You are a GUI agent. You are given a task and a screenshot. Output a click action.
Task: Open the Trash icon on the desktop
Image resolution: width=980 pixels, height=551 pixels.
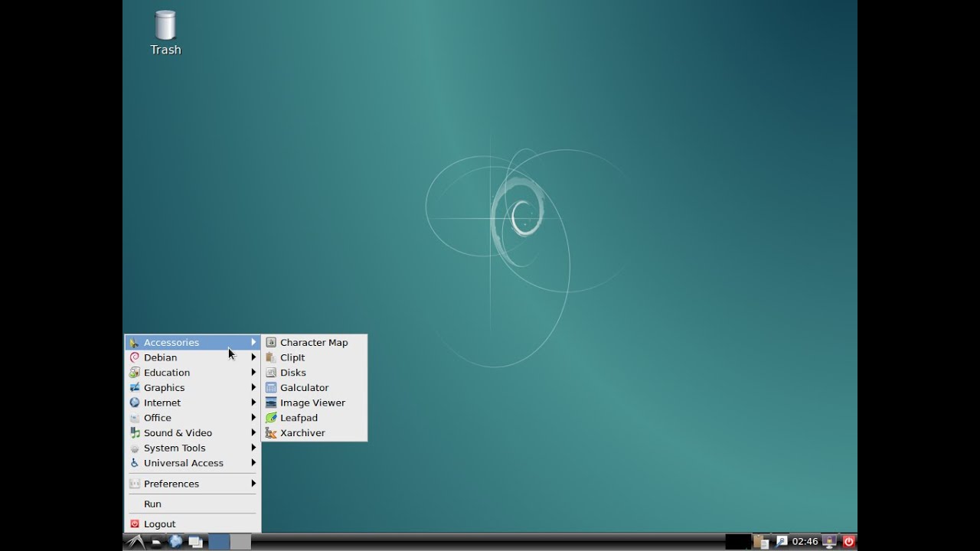165,33
